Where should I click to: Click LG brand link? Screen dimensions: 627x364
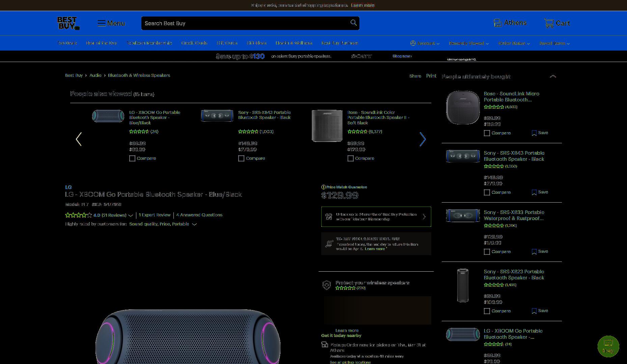[68, 187]
